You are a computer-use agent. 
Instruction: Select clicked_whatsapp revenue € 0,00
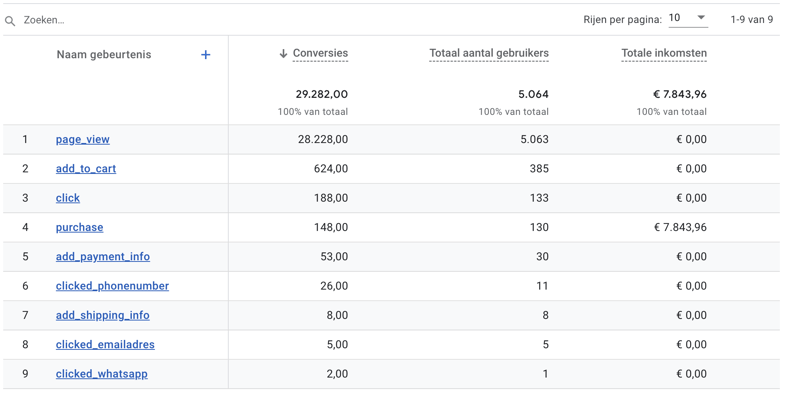tap(691, 374)
